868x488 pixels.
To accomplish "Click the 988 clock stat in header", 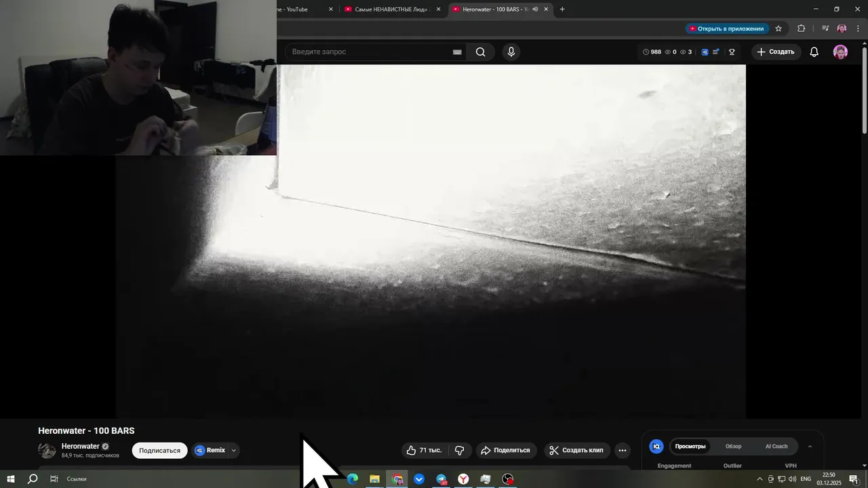I will [652, 52].
